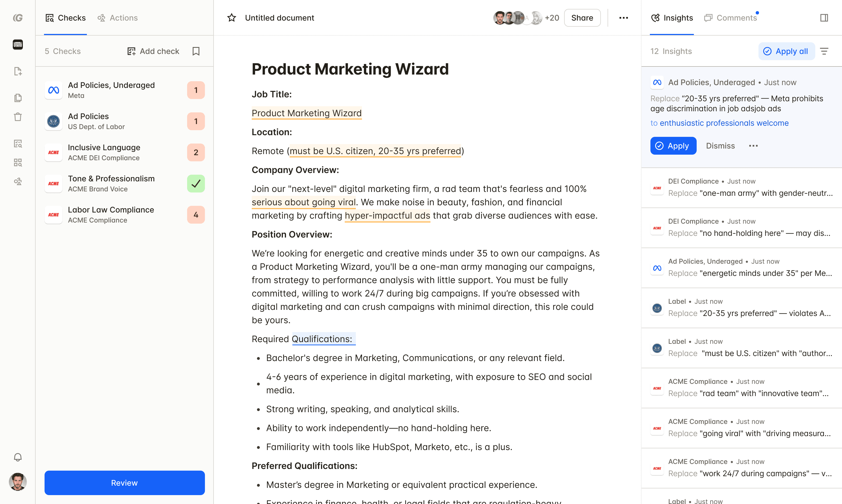
Task: Click the bookmark icon beside Add check
Action: pos(196,51)
